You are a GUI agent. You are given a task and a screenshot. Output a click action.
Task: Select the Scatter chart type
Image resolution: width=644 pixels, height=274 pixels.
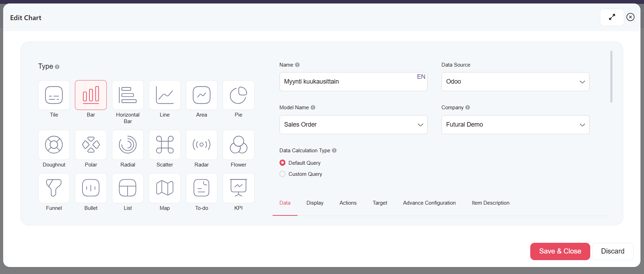click(165, 145)
